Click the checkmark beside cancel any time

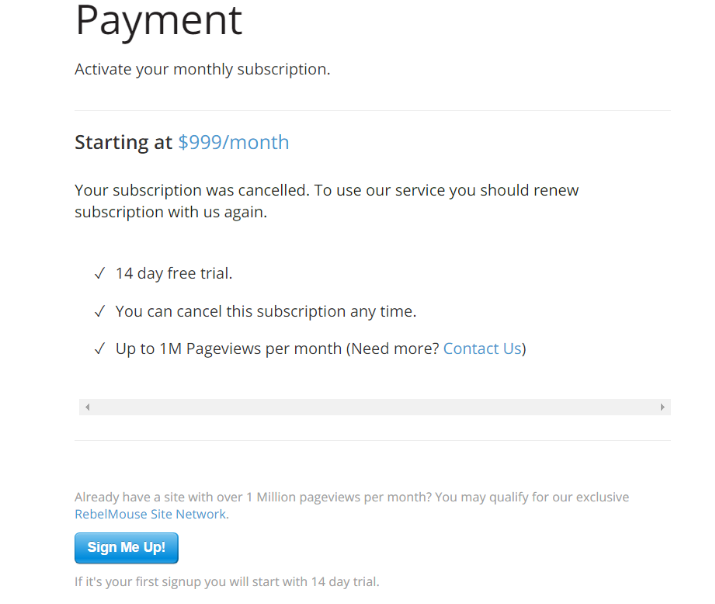pos(100,311)
